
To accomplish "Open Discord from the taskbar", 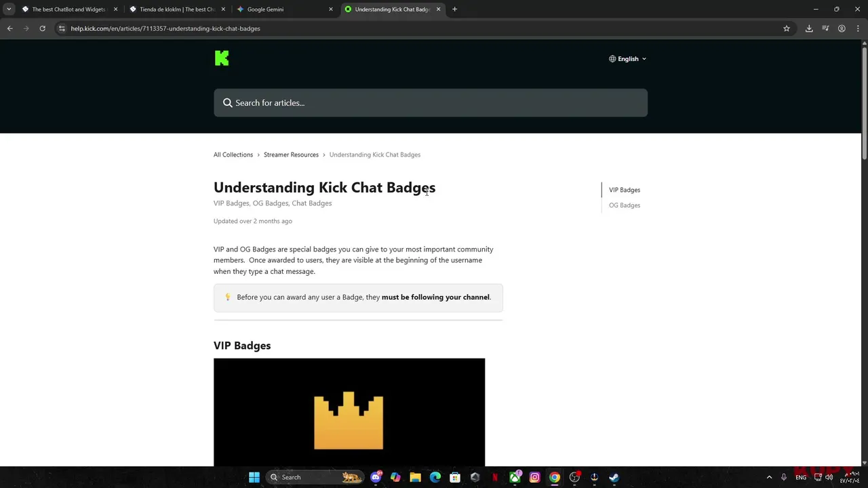I will coord(376,477).
